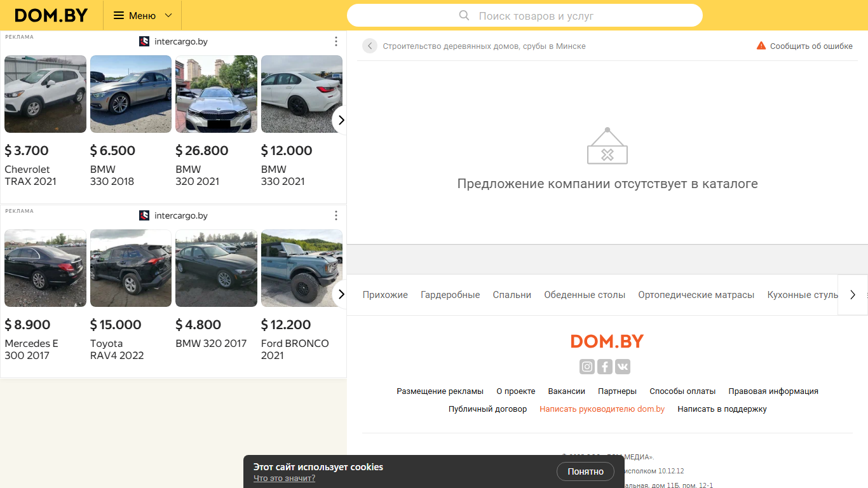
Task: Open the Правовая информация footer link
Action: 773,391
